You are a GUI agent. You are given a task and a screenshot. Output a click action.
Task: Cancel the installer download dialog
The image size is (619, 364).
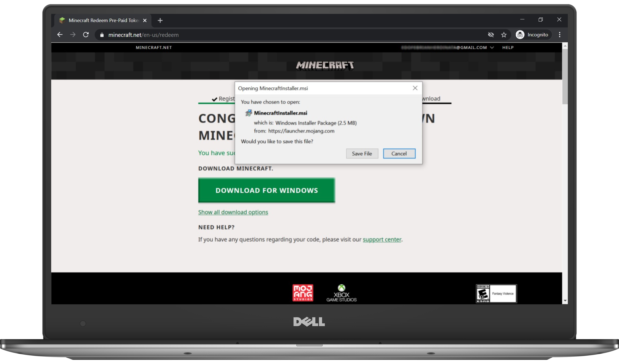click(399, 153)
